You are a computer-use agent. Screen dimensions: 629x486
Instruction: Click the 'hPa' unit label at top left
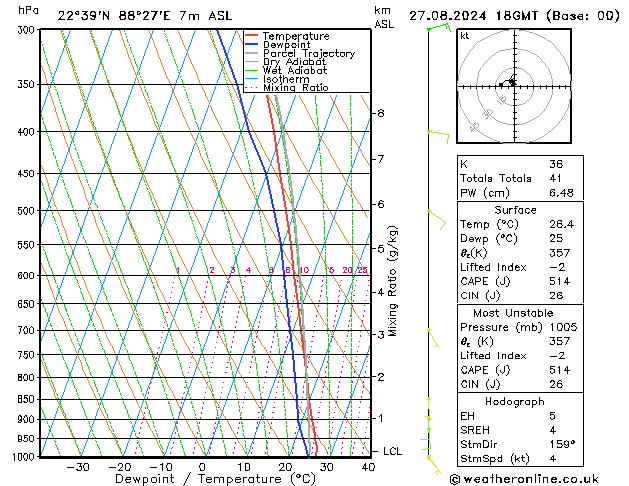28,10
